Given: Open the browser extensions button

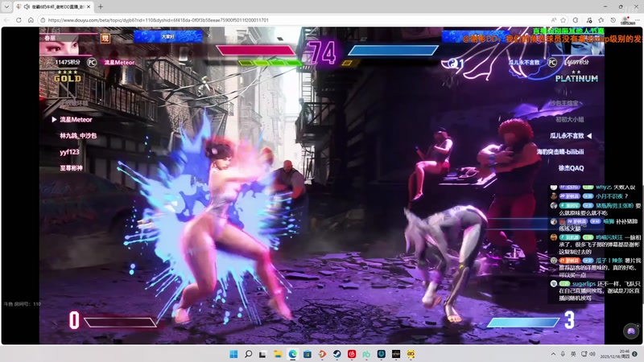Looking at the screenshot, I should pos(576,19).
